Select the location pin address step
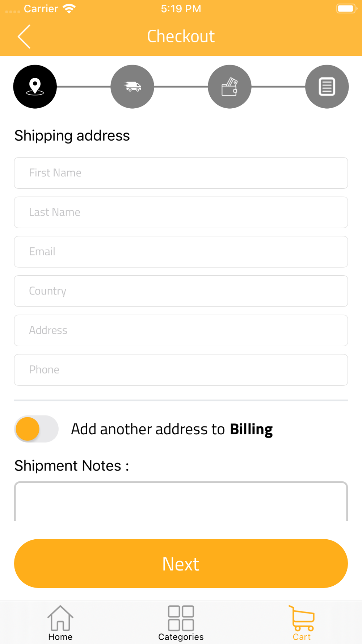Screen dimensions: 362x644 (x=35, y=87)
